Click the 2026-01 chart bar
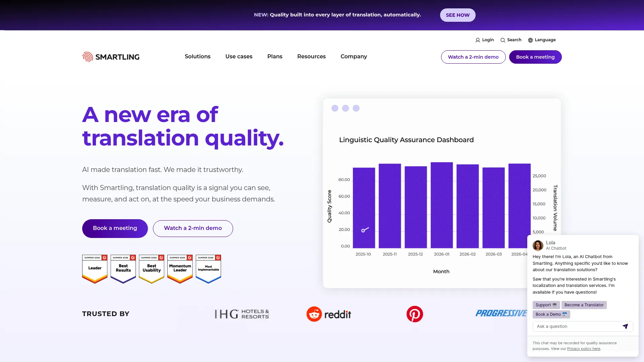The image size is (644, 362). 442,205
